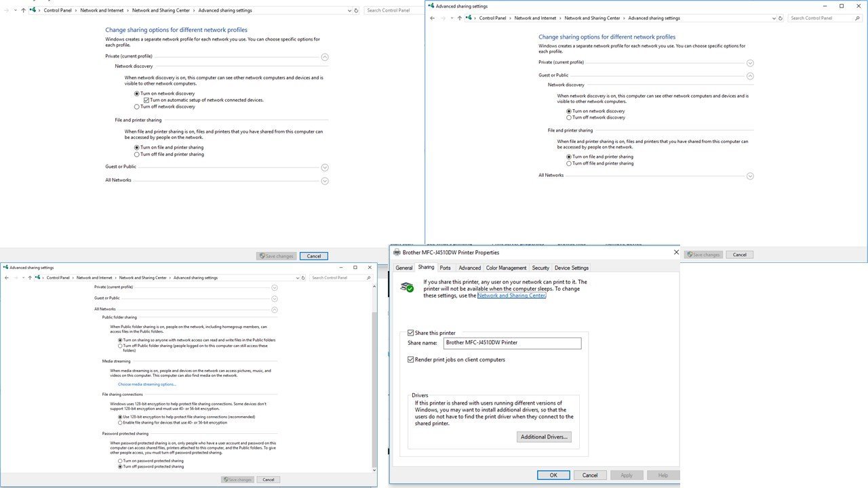This screenshot has height=488, width=868.
Task: Select Turn off Public folder sharing option
Action: [x=121, y=346]
